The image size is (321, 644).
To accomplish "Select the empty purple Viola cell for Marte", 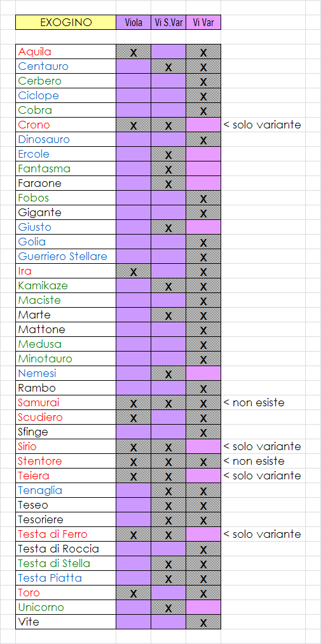I will tap(133, 315).
